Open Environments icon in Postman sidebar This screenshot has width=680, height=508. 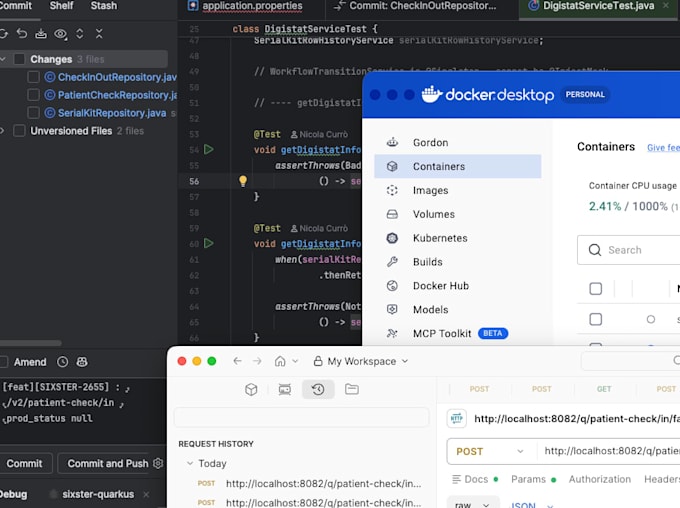pos(285,389)
